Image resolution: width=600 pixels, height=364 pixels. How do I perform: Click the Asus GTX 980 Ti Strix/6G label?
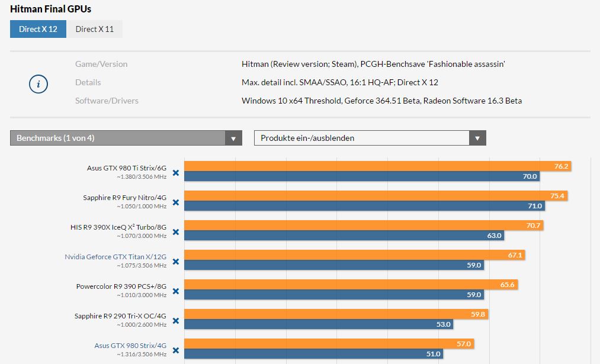point(127,168)
